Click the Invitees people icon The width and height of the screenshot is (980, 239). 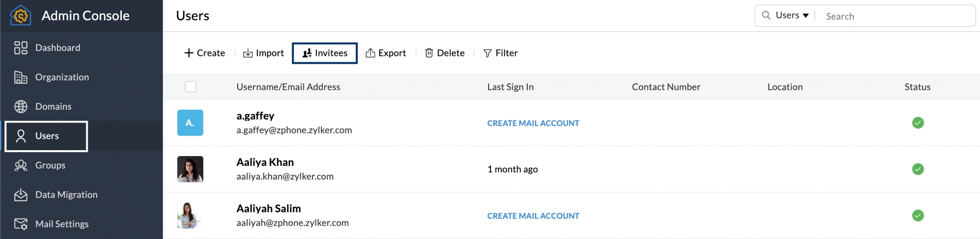pos(307,53)
